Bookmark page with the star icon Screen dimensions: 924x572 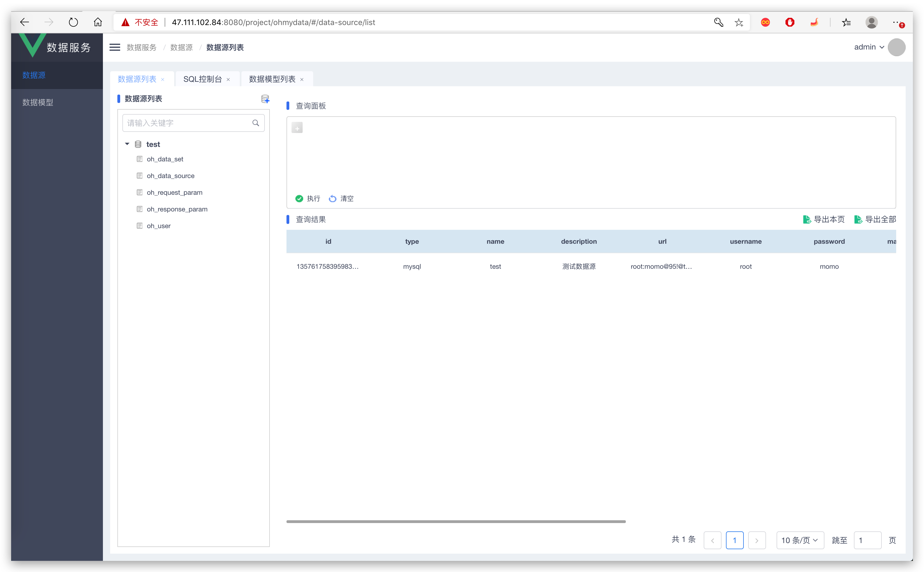pos(739,22)
